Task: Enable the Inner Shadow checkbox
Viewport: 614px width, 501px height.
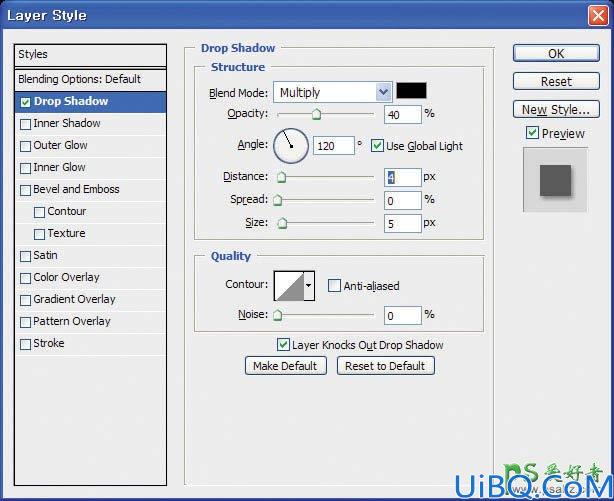Action: [x=25, y=124]
